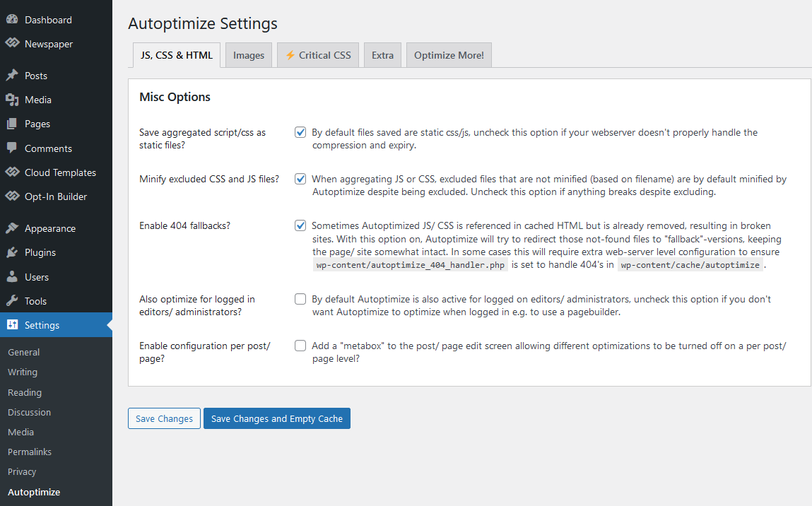Image resolution: width=812 pixels, height=506 pixels.
Task: Click Save Changes and Empty Cache
Action: (x=277, y=418)
